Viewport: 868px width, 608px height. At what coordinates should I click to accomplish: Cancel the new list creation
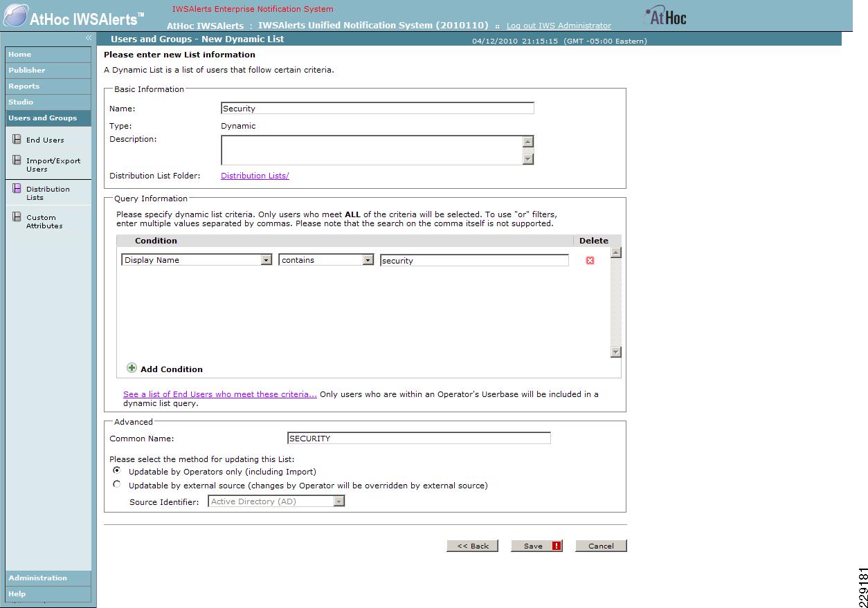pos(601,546)
